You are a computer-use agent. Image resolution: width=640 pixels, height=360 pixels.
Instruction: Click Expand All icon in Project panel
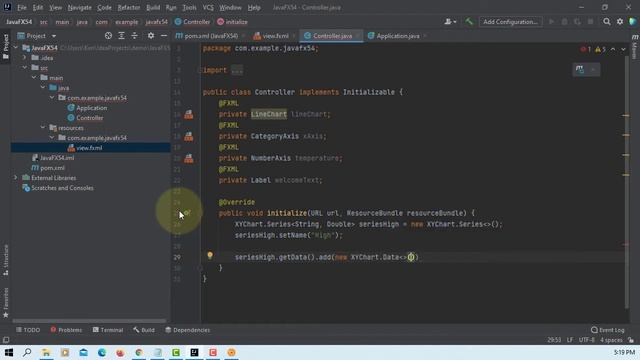(x=121, y=36)
